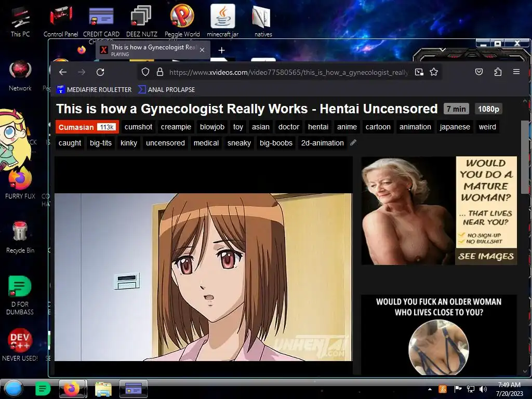
Task: Show hidden system tray icons
Action: [x=430, y=389]
